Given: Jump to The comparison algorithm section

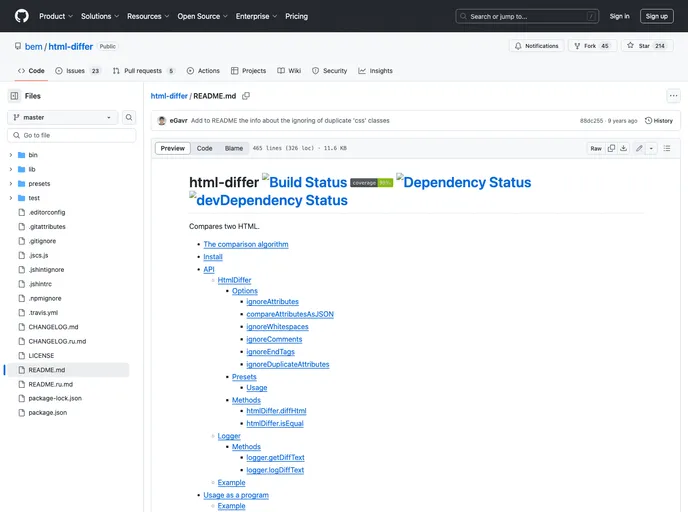Looking at the screenshot, I should tap(246, 244).
